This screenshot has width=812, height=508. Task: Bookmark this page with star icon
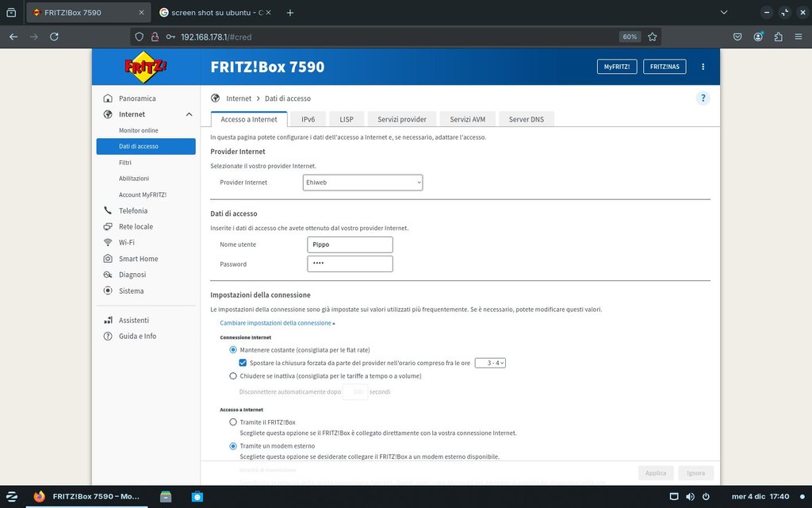[653, 37]
